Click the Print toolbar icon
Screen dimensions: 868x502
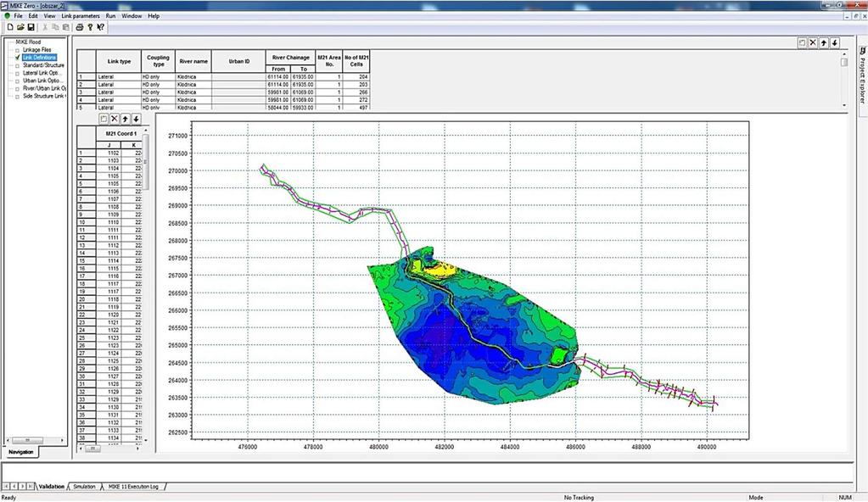(x=80, y=27)
